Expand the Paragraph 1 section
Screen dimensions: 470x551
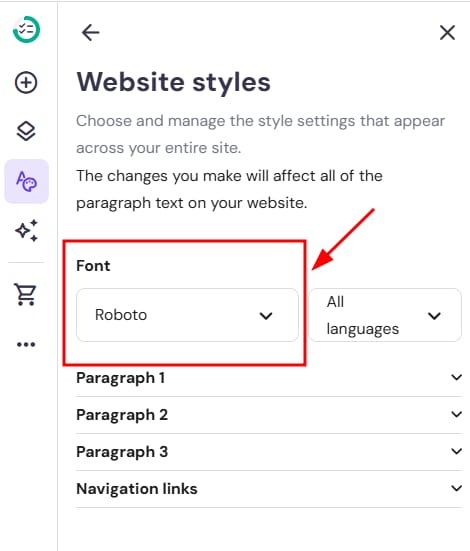click(269, 378)
